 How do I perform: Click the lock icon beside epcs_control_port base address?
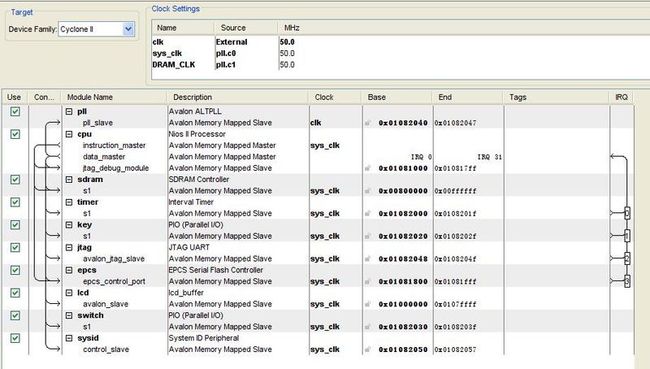pyautogui.click(x=367, y=281)
